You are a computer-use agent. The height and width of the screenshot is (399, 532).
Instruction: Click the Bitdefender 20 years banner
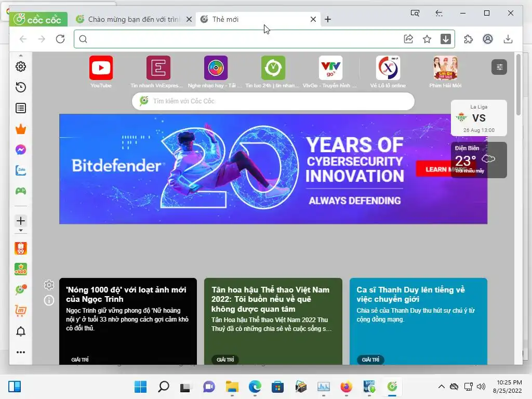273,169
